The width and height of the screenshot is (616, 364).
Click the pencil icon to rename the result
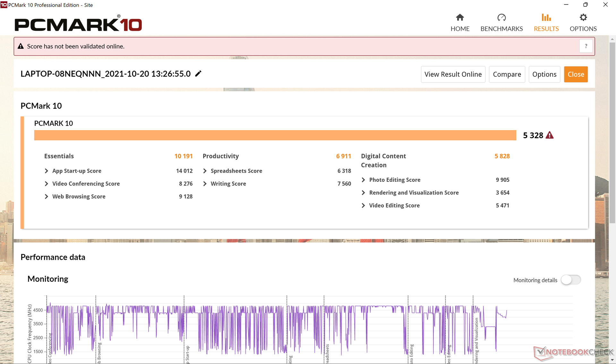click(x=198, y=74)
